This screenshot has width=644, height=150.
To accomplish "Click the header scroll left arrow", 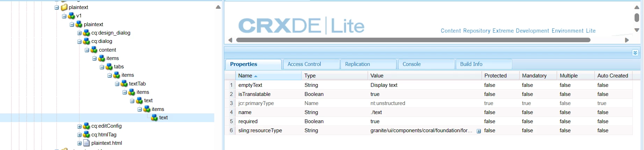I will coord(230,40).
